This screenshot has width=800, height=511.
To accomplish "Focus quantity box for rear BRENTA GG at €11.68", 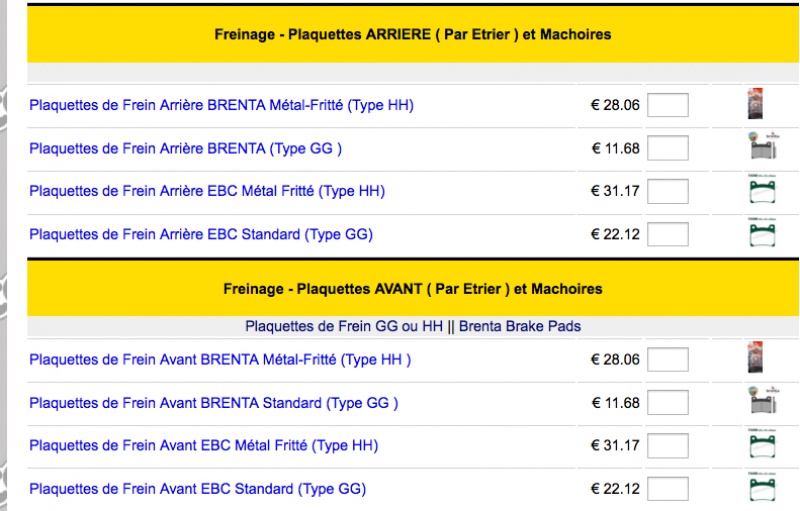I will (668, 148).
